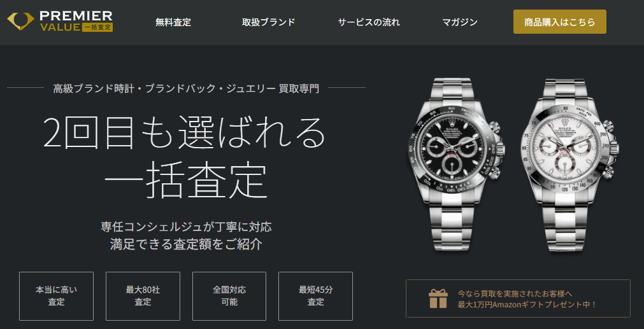Open the 取扱ブランド menu item

(269, 22)
